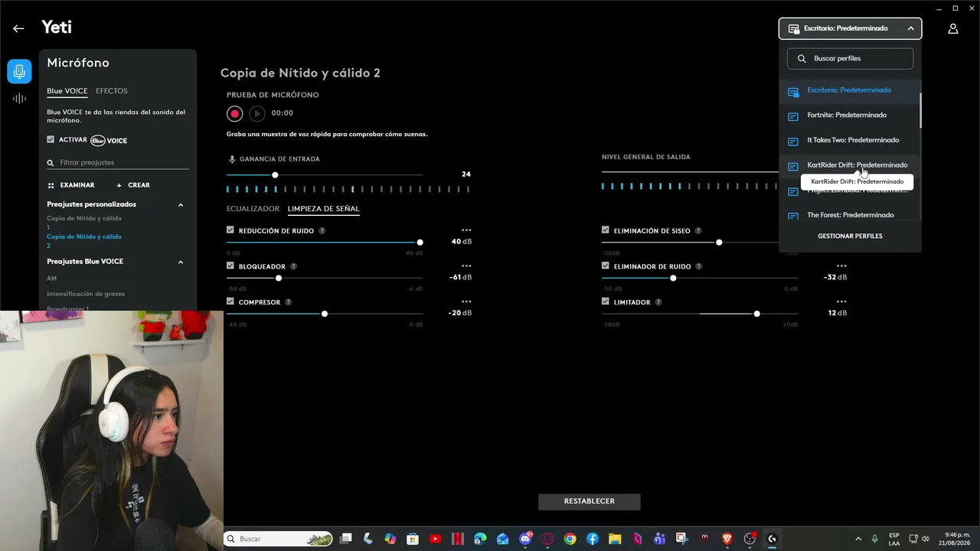Open more options for Limitador
The height and width of the screenshot is (551, 980).
point(841,302)
